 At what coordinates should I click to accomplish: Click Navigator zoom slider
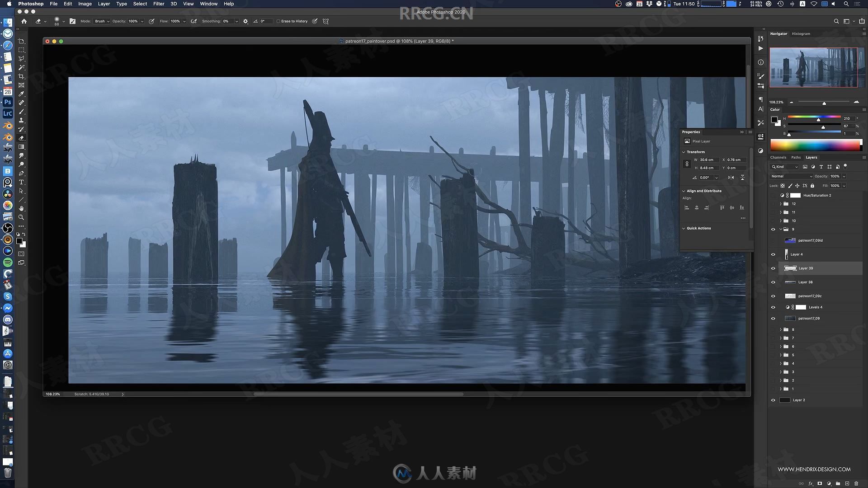[x=824, y=103]
